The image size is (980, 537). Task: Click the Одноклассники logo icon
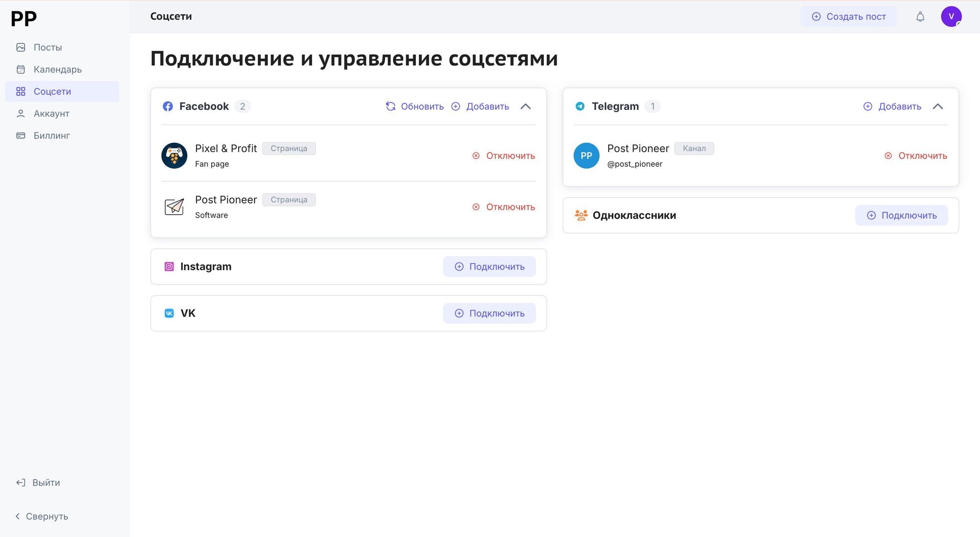[581, 215]
